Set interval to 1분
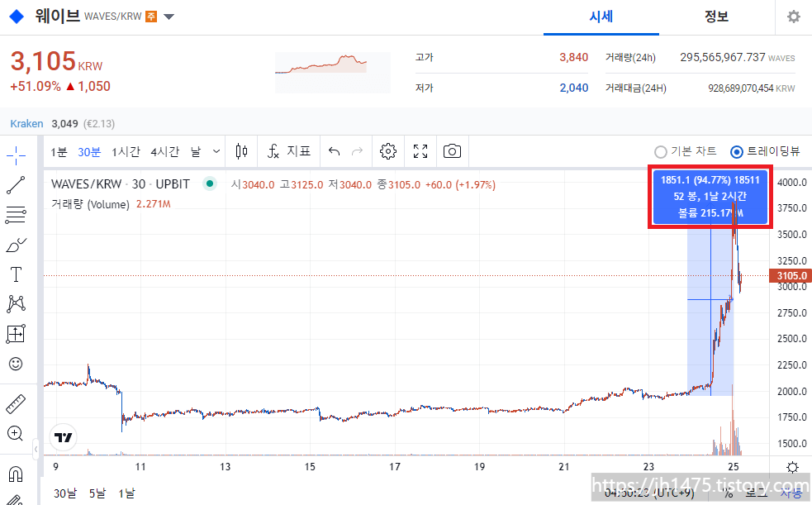Screen dimensions: 812x505 pyautogui.click(x=59, y=152)
